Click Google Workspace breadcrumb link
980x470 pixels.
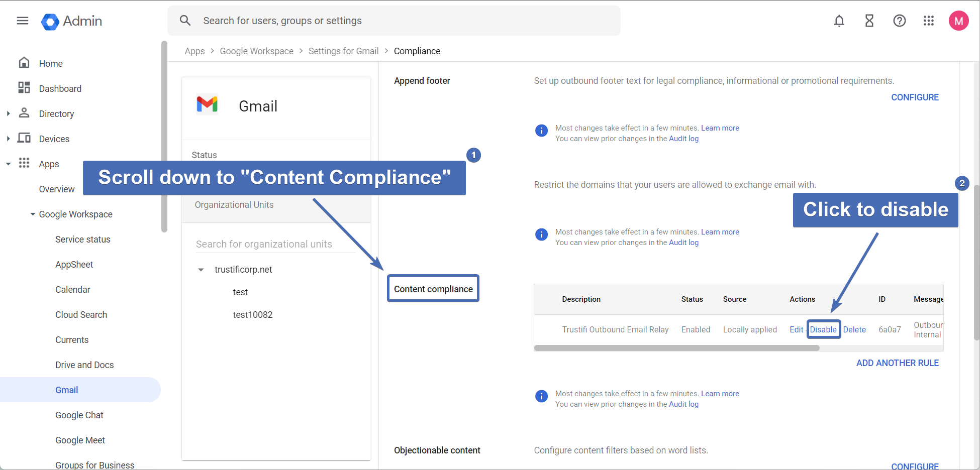[257, 51]
